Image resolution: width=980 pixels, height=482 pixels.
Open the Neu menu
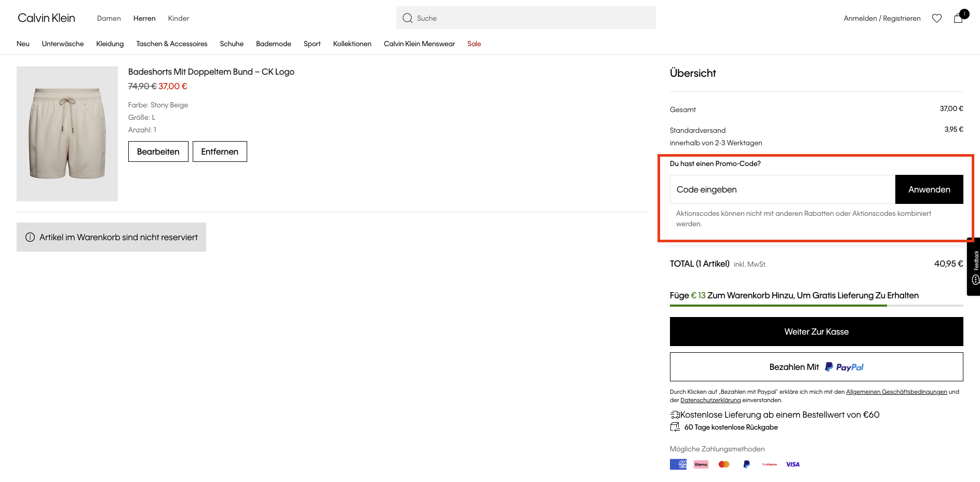tap(23, 44)
